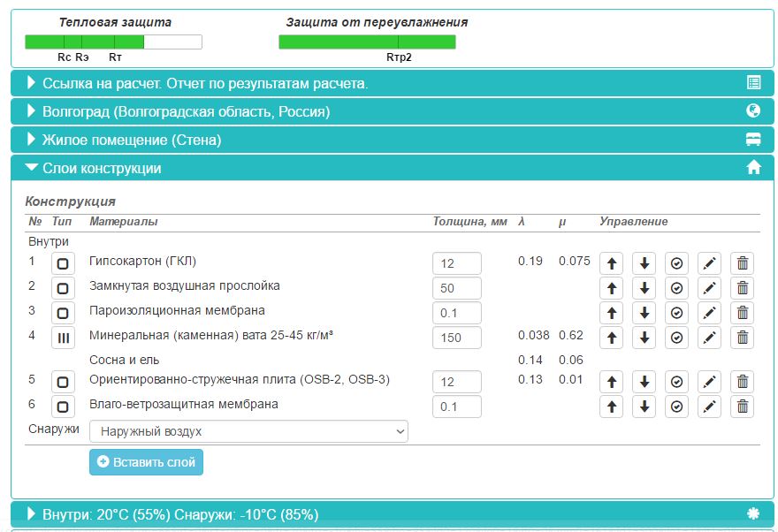
Task: Expand Внутри 20°C Снаружи -10°C section
Action: pyautogui.click(x=392, y=514)
